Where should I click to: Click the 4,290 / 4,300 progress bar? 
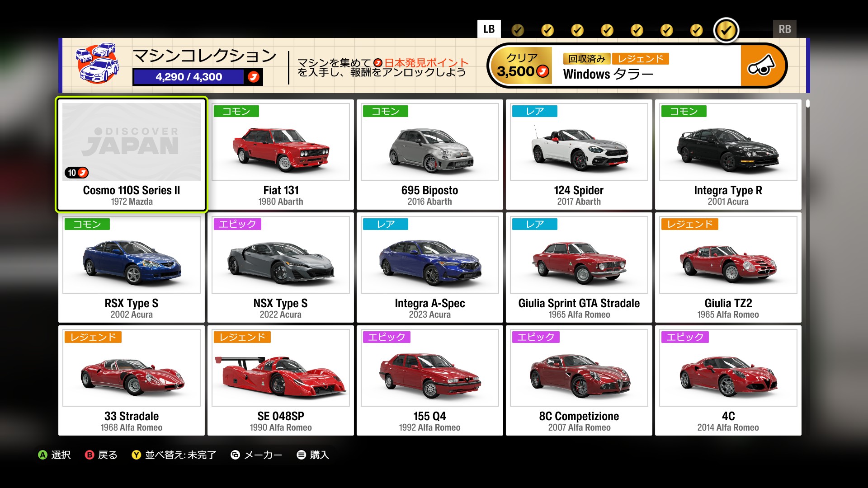coord(189,77)
